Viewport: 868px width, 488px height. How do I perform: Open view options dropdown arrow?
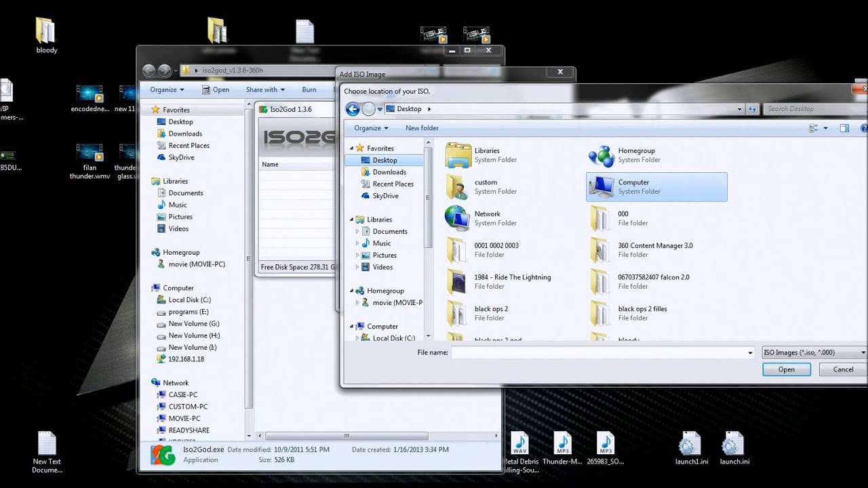825,128
